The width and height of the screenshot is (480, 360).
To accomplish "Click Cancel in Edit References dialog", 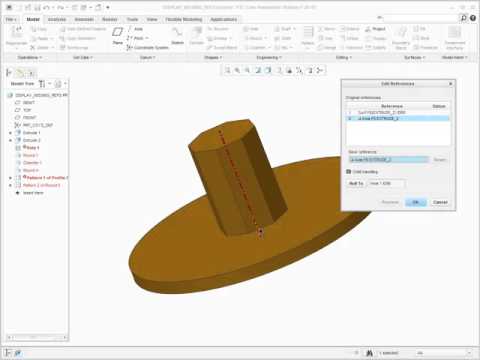I will point(440,202).
